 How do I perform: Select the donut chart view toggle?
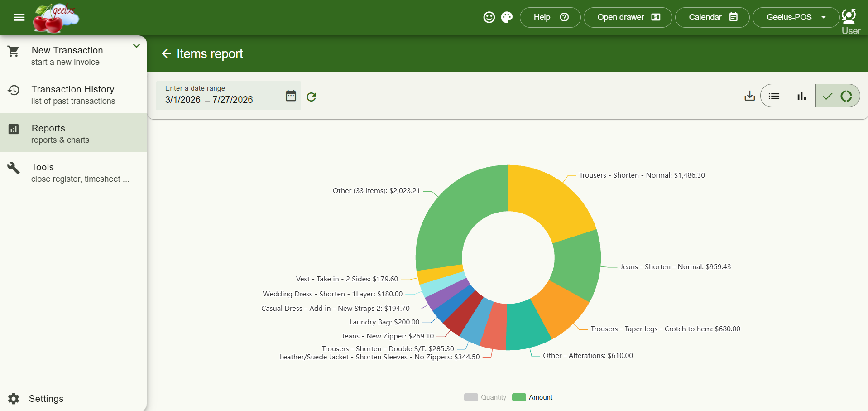point(838,96)
